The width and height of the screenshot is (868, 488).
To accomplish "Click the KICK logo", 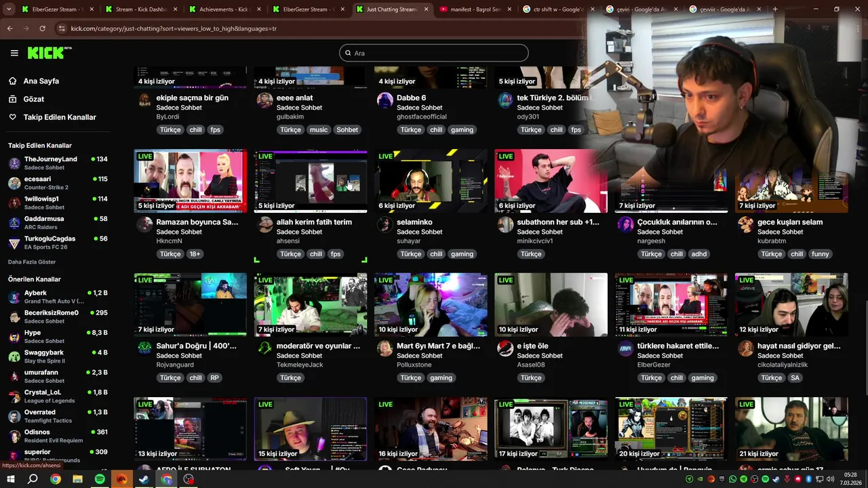I will click(x=50, y=53).
